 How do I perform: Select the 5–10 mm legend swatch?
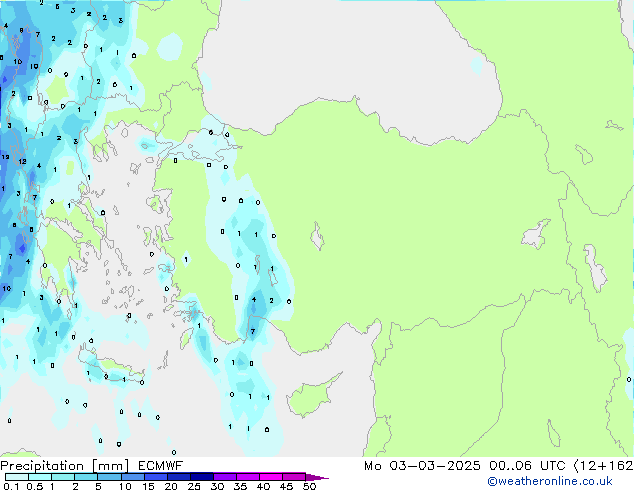click(x=109, y=477)
